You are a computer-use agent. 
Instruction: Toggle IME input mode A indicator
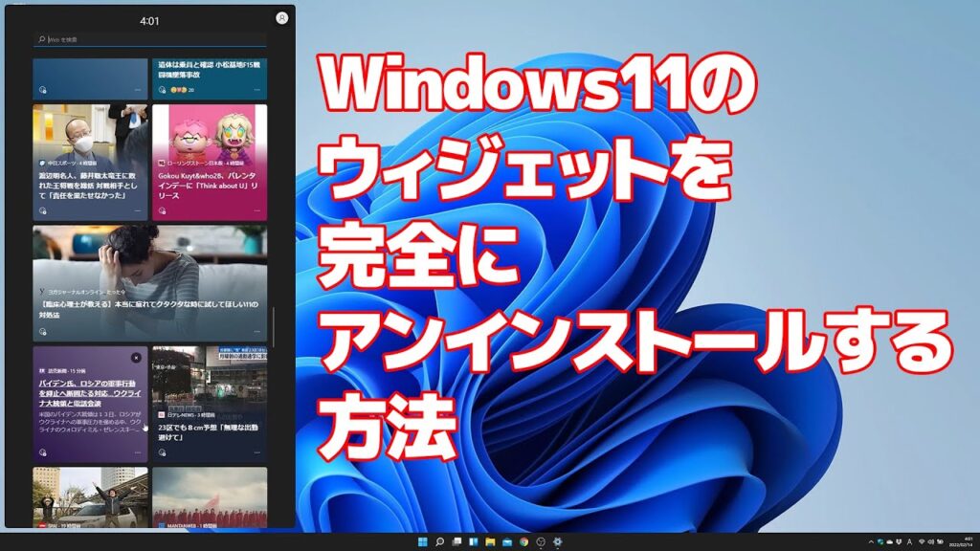[909, 541]
